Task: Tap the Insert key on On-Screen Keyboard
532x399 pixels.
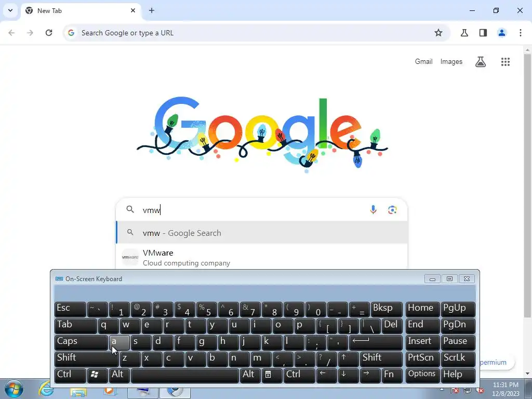Action: [422, 343]
